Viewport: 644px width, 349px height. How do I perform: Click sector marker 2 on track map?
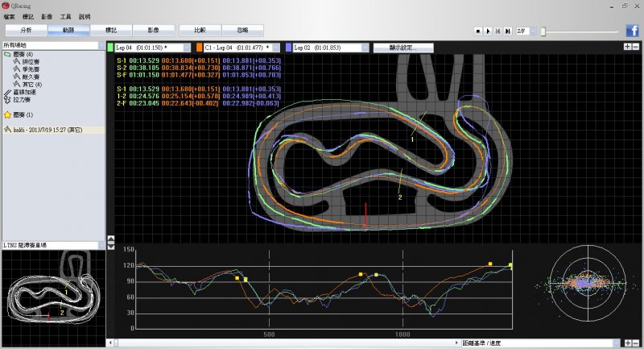[400, 197]
